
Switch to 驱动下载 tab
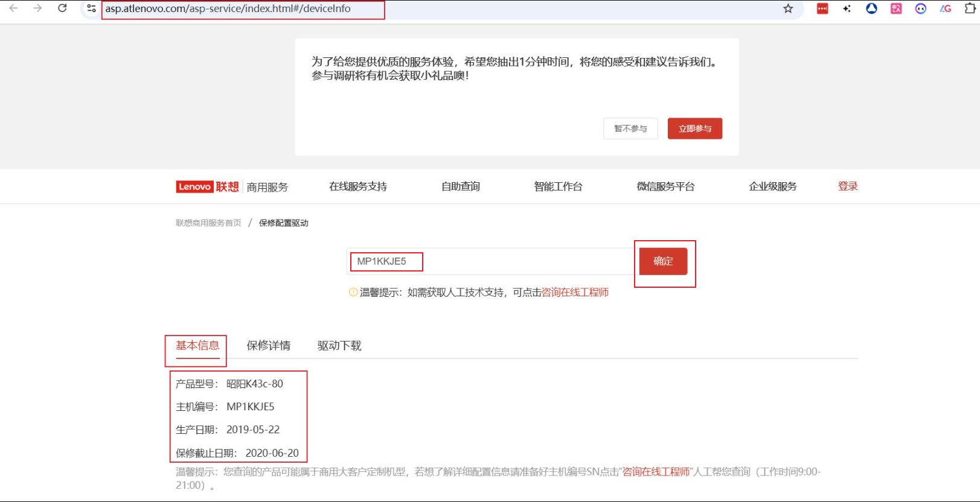click(x=339, y=346)
